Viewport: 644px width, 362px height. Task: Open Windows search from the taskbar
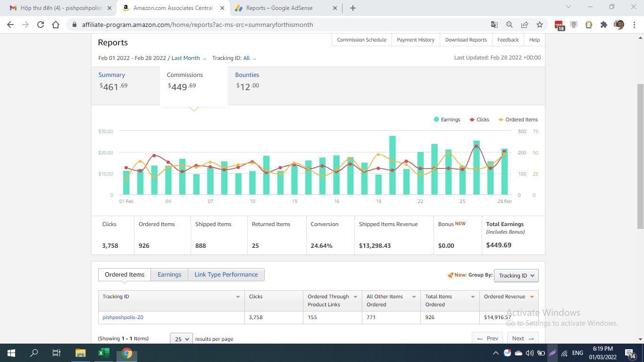point(34,353)
